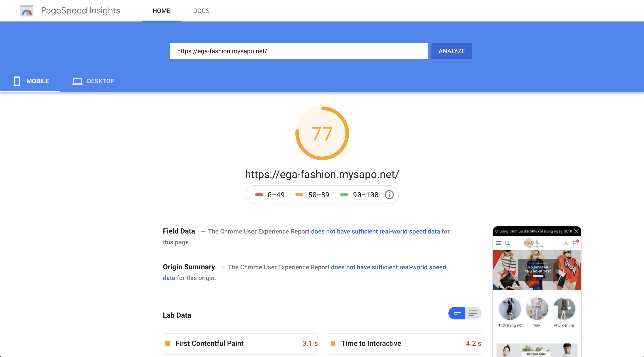Open the DOCS tab

click(x=201, y=11)
